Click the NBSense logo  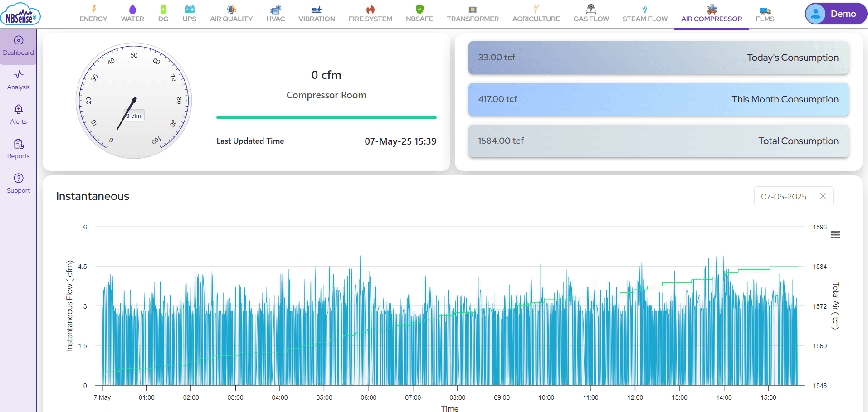click(20, 14)
